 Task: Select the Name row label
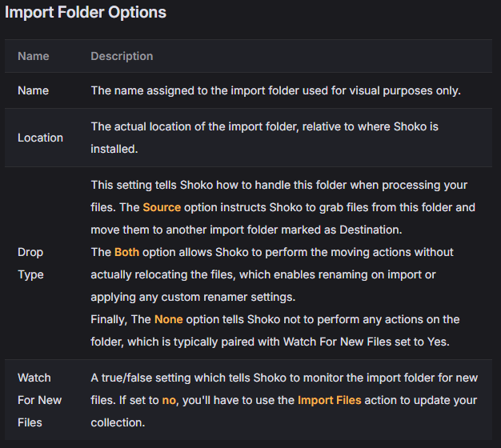pyautogui.click(x=34, y=90)
